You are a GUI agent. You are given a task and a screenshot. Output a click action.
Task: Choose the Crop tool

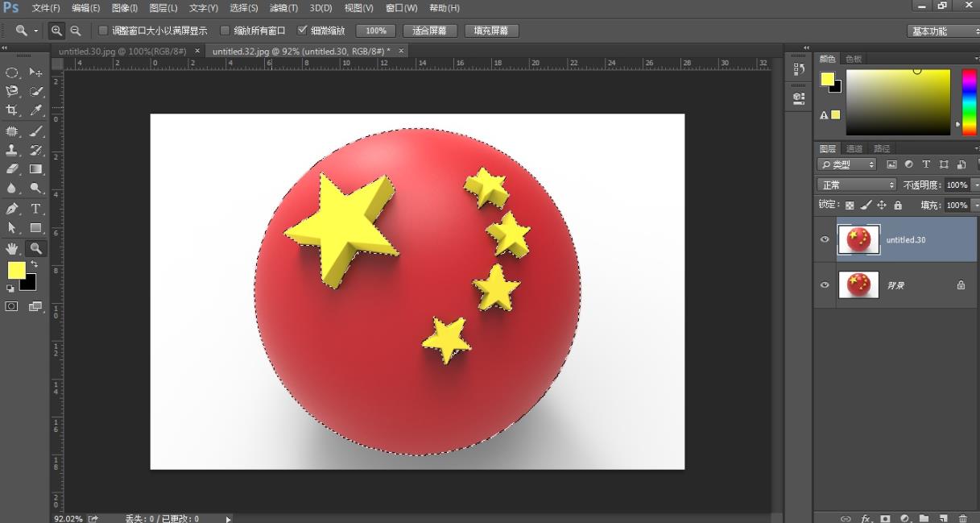click(x=12, y=110)
